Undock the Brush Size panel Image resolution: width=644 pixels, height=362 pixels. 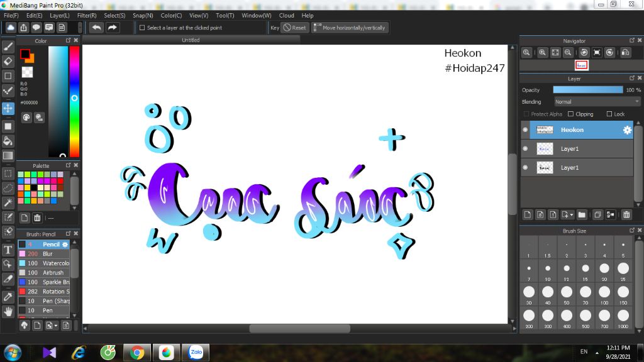tap(631, 230)
